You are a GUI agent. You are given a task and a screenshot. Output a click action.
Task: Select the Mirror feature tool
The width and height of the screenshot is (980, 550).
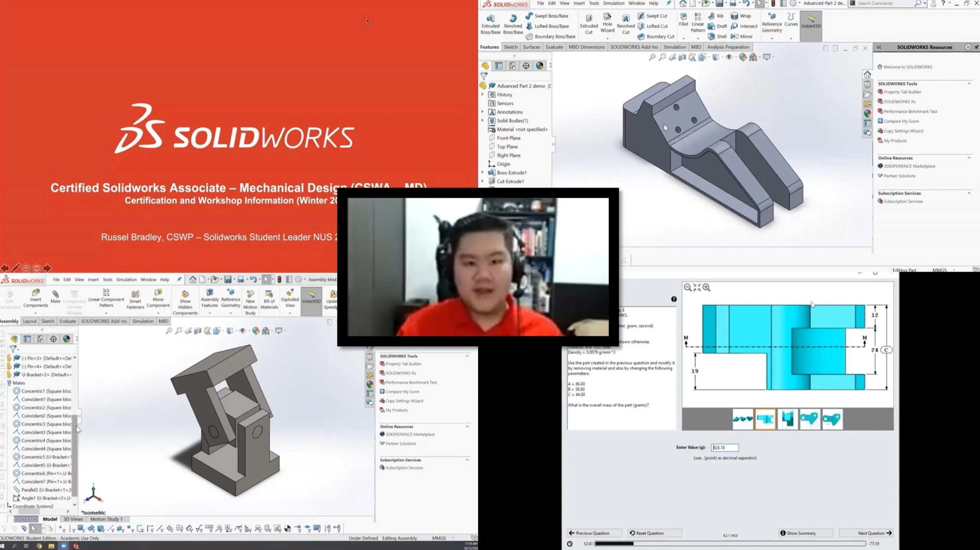pos(742,36)
